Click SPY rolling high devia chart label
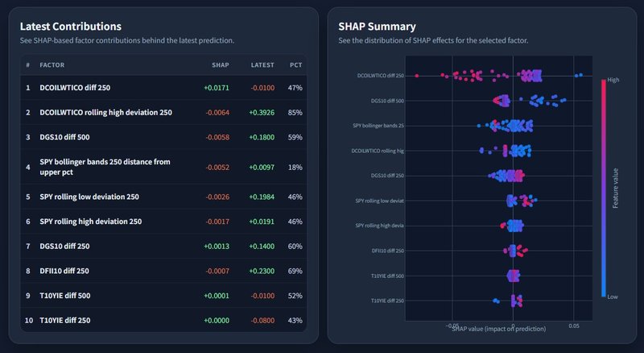This screenshot has height=353, width=644. (379, 226)
